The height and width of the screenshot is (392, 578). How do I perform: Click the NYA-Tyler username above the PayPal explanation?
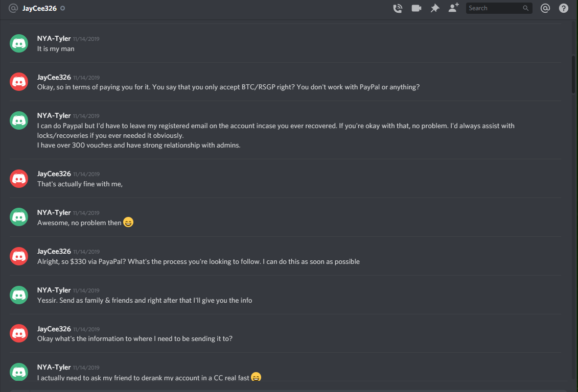click(54, 115)
